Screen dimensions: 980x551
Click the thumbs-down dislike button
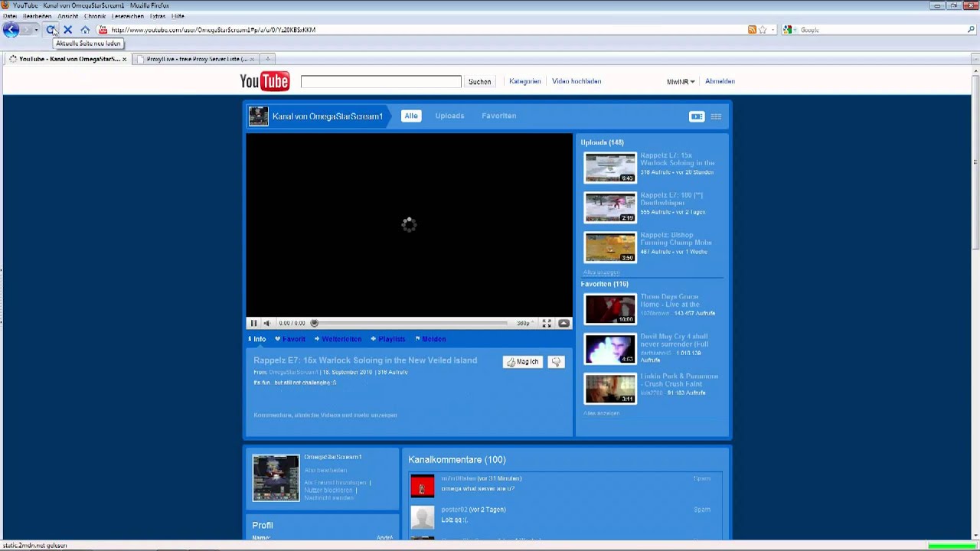(556, 362)
